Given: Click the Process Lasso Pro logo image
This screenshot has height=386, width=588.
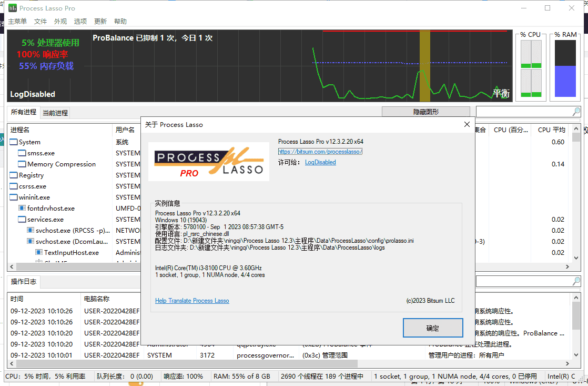Looking at the screenshot, I should click(x=209, y=162).
